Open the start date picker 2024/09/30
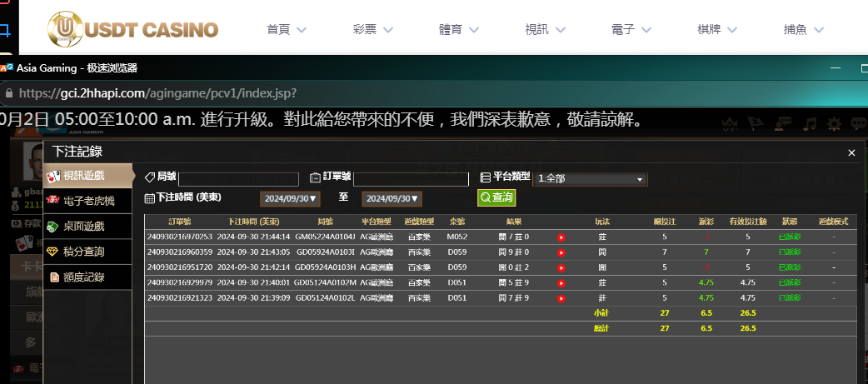The width and height of the screenshot is (868, 384). [x=290, y=199]
